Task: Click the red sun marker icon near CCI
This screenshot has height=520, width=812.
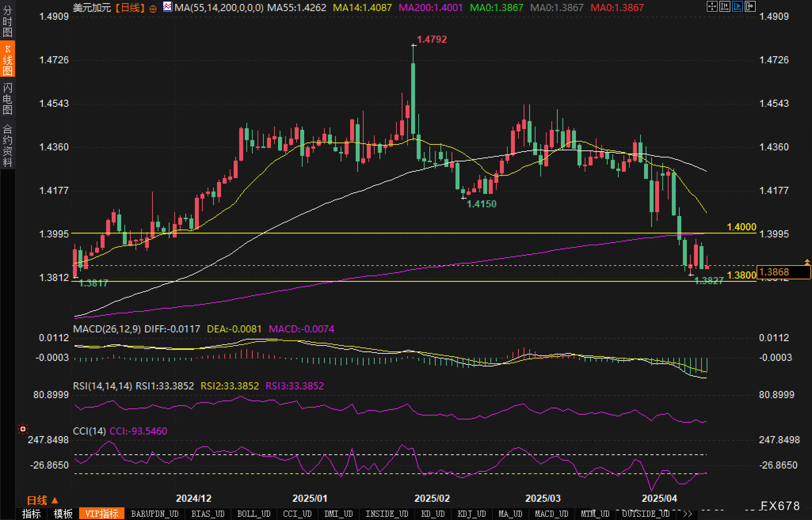Action: [x=23, y=429]
